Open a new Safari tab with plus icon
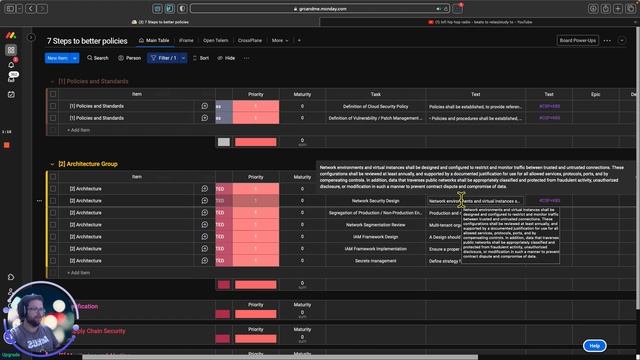The height and width of the screenshot is (360, 640). coord(618,8)
